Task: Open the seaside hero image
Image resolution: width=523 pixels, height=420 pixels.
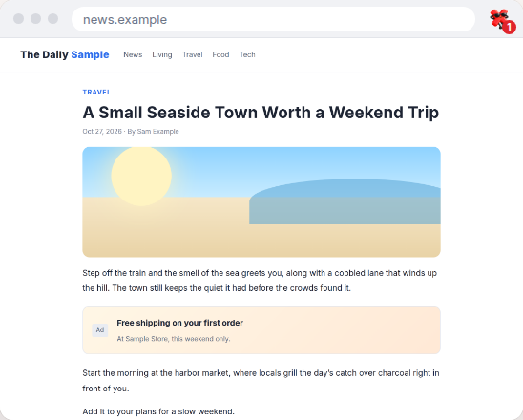Action: (x=261, y=201)
